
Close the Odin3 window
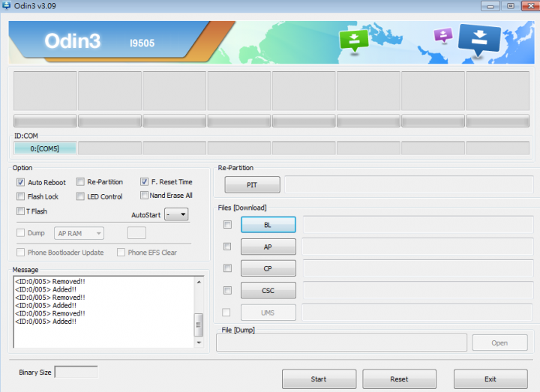pyautogui.click(x=531, y=6)
